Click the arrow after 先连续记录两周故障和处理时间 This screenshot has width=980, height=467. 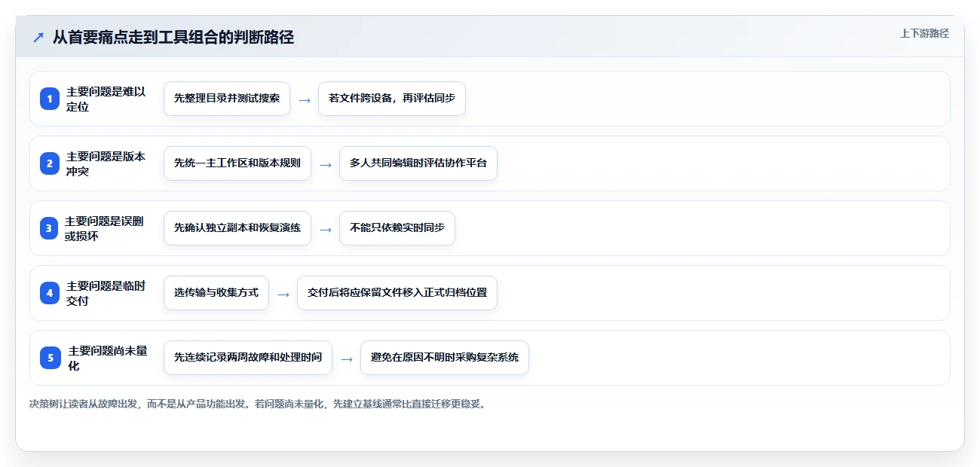tap(347, 359)
